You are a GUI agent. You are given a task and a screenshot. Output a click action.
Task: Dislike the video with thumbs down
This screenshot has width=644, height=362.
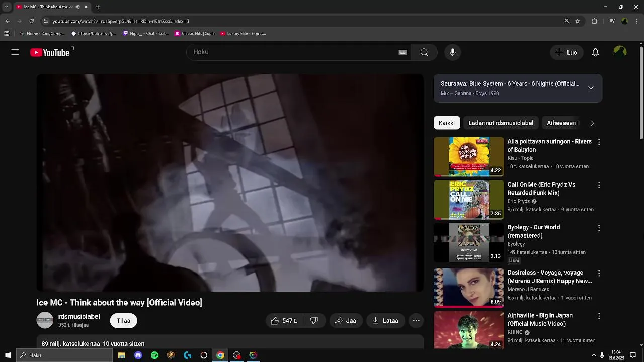pyautogui.click(x=314, y=321)
